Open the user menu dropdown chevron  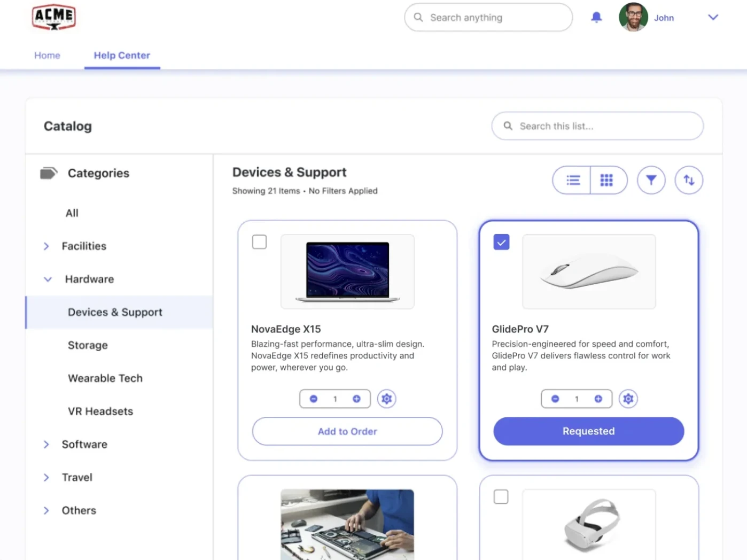tap(713, 17)
